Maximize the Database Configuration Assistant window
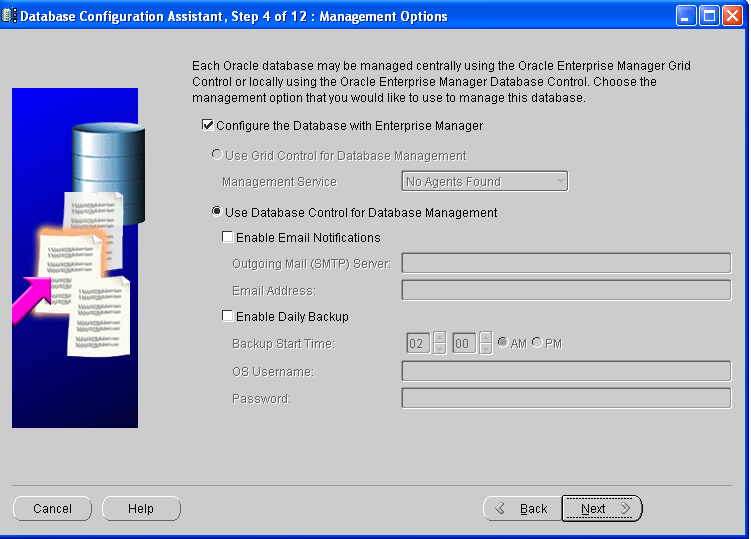 [x=709, y=16]
